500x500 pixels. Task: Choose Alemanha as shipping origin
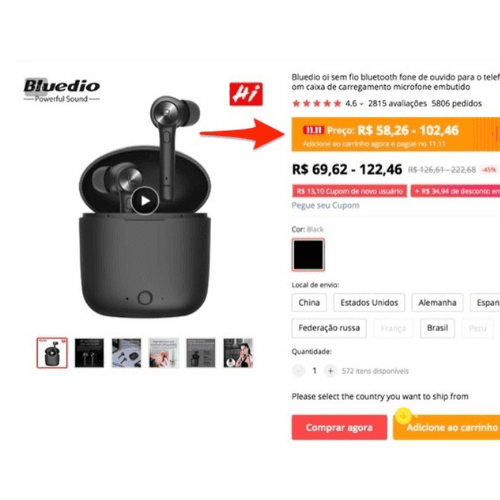(437, 302)
